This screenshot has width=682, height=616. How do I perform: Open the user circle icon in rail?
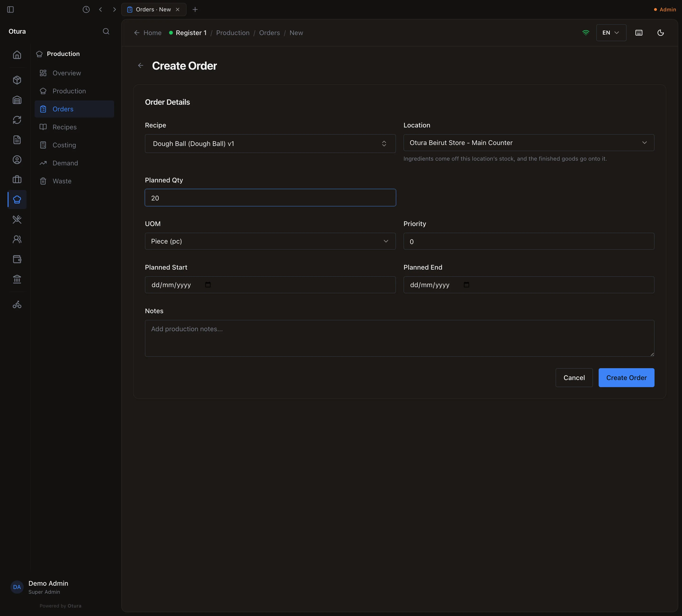click(x=17, y=160)
